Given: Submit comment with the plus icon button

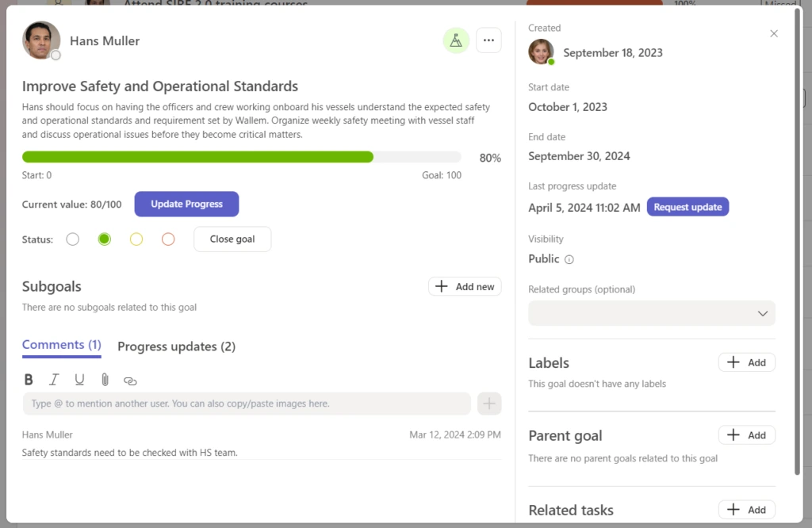Looking at the screenshot, I should pyautogui.click(x=488, y=404).
